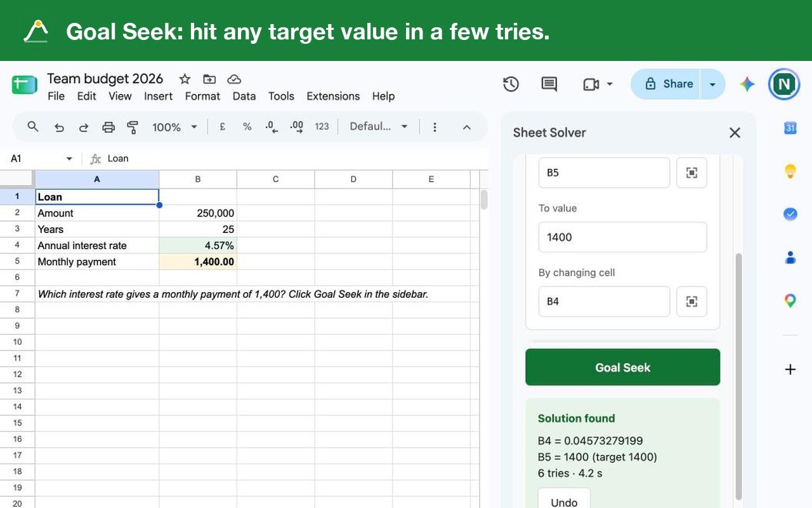This screenshot has height=508, width=812.
Task: Open the three-dot more toolbar options
Action: tap(435, 127)
